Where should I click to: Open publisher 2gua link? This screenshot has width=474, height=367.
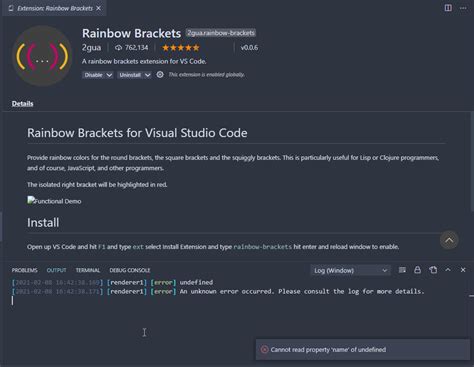(x=91, y=48)
